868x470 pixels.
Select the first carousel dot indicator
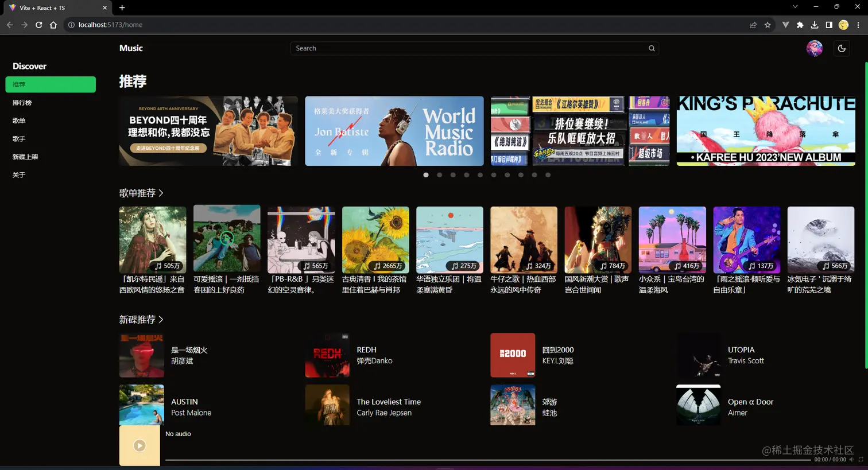point(426,175)
